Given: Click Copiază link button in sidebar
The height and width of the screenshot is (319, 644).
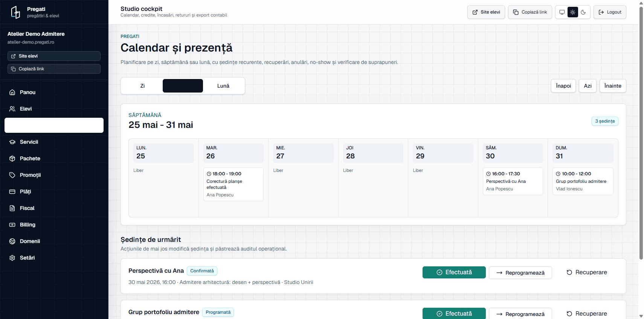Looking at the screenshot, I should pyautogui.click(x=54, y=69).
